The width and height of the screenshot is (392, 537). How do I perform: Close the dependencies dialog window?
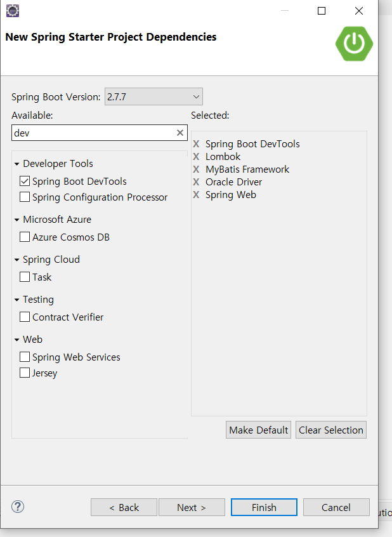click(359, 11)
